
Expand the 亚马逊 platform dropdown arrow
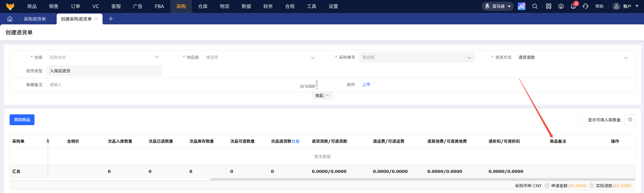(509, 6)
